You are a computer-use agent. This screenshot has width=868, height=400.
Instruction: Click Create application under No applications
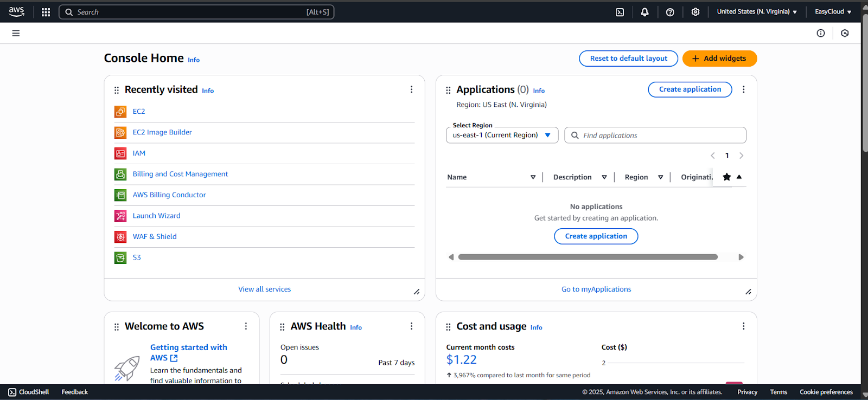tap(596, 236)
